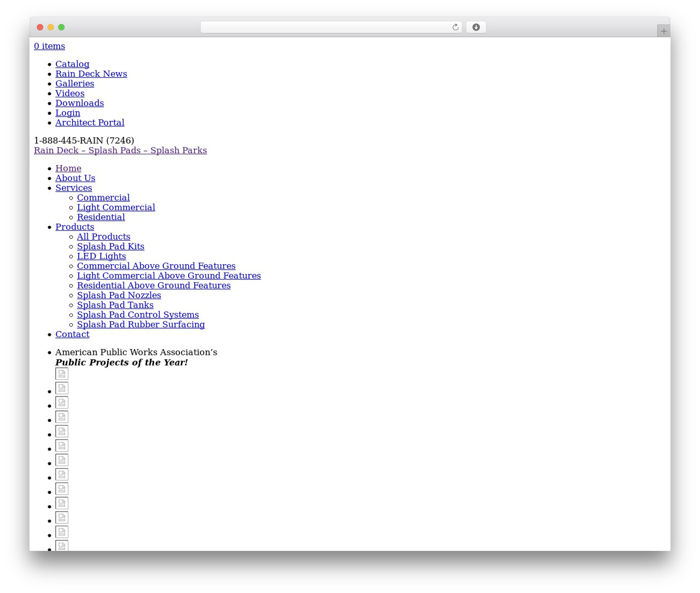
Task: Open Splash Pad Control Systems link
Action: 138,316
